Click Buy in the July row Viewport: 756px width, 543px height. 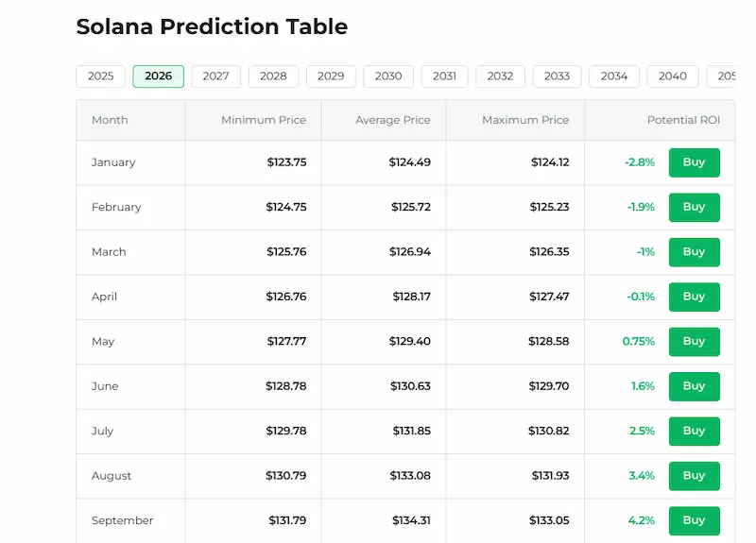694,431
